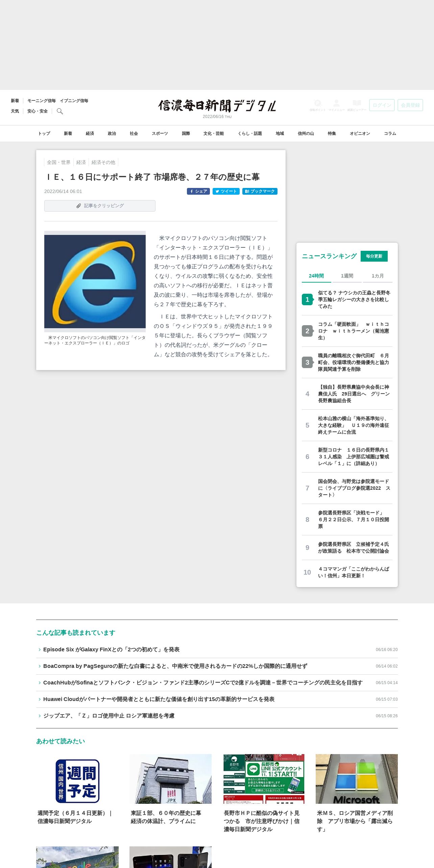Open 長野市HPに酷似の偽サイト article title

(262, 821)
